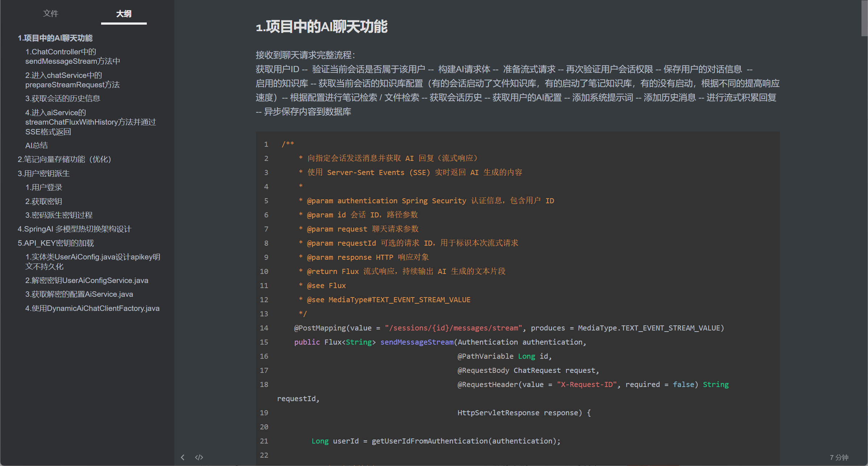The image size is (868, 466).
Task: Click the sidebar collapse left-arrow icon
Action: click(183, 457)
